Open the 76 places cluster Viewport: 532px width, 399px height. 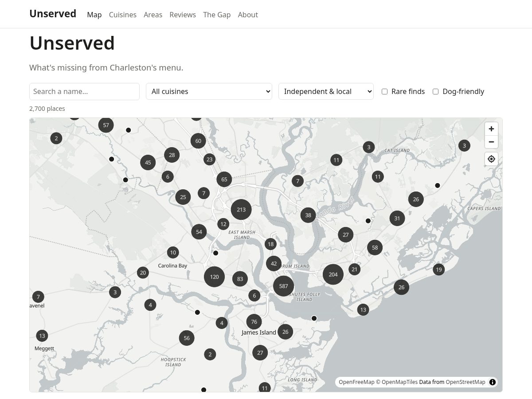coord(254,322)
